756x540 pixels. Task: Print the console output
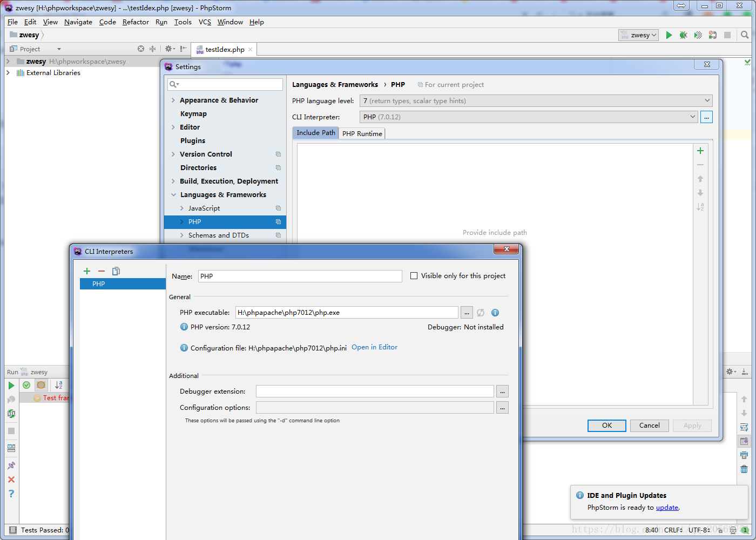click(x=744, y=455)
